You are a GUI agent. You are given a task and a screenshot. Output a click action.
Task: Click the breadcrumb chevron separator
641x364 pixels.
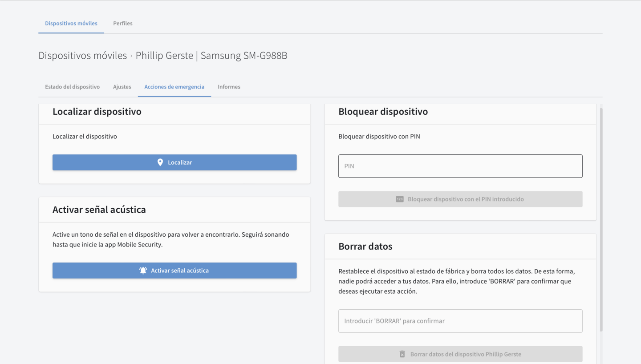pyautogui.click(x=131, y=56)
